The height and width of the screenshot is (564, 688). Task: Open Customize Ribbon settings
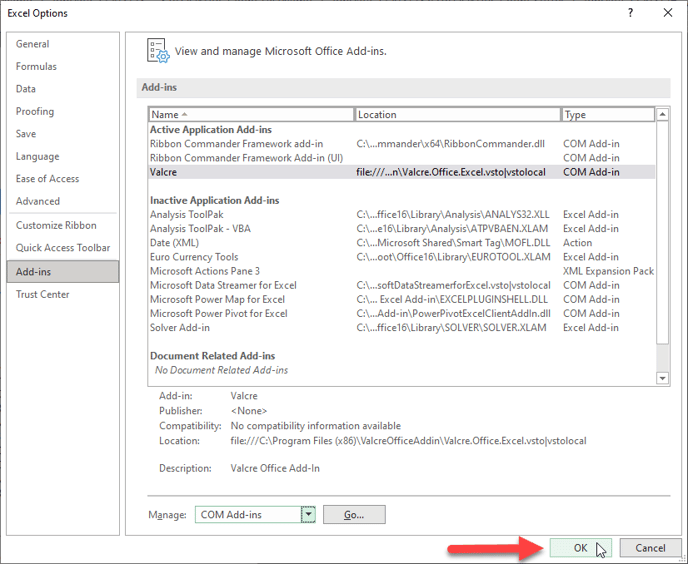[x=56, y=225]
